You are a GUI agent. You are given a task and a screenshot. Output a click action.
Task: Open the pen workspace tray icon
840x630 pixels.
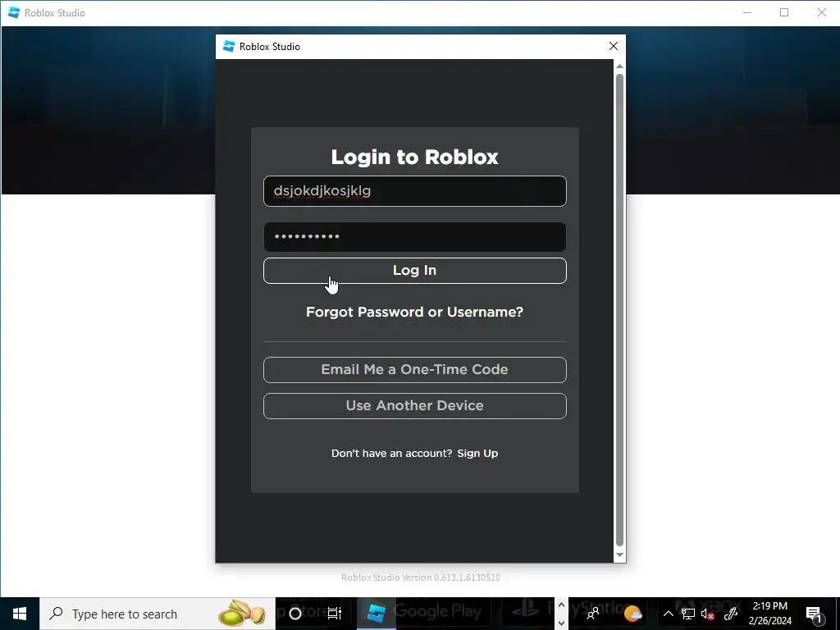(x=731, y=614)
